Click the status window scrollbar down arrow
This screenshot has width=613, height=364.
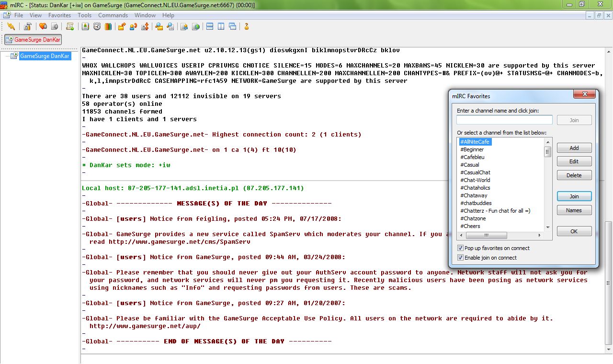[x=609, y=350]
